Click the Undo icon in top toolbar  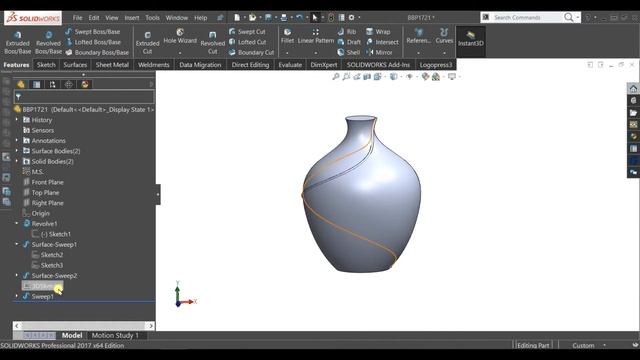[299, 18]
